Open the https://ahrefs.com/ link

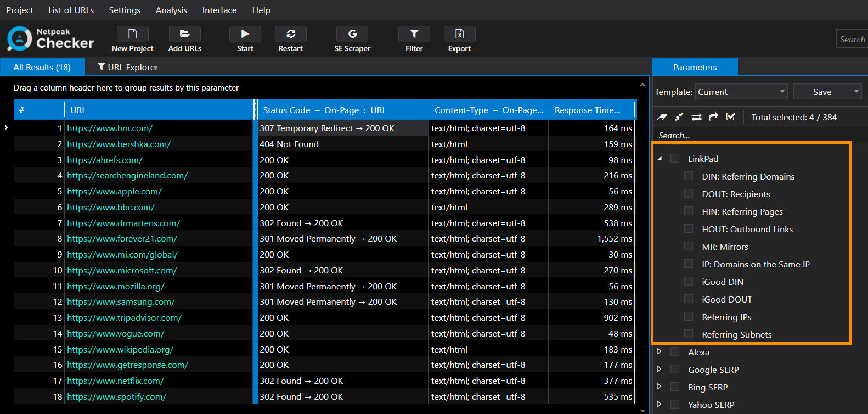(105, 160)
